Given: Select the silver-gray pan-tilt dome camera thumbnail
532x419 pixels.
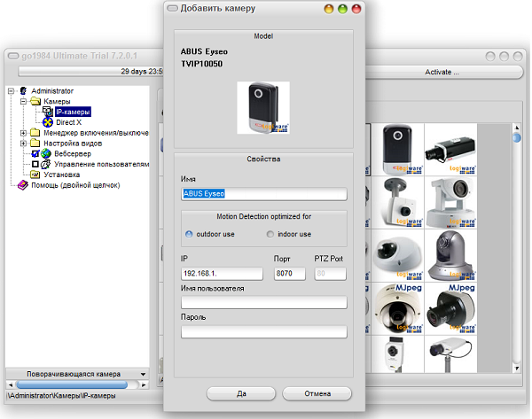Looking at the screenshot, I should [451, 255].
